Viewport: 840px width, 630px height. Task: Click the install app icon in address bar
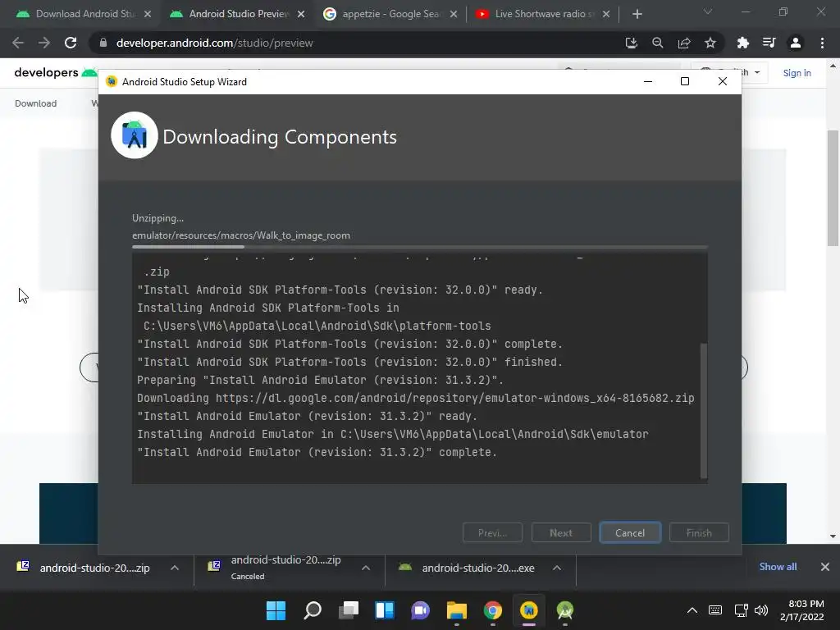(x=631, y=43)
